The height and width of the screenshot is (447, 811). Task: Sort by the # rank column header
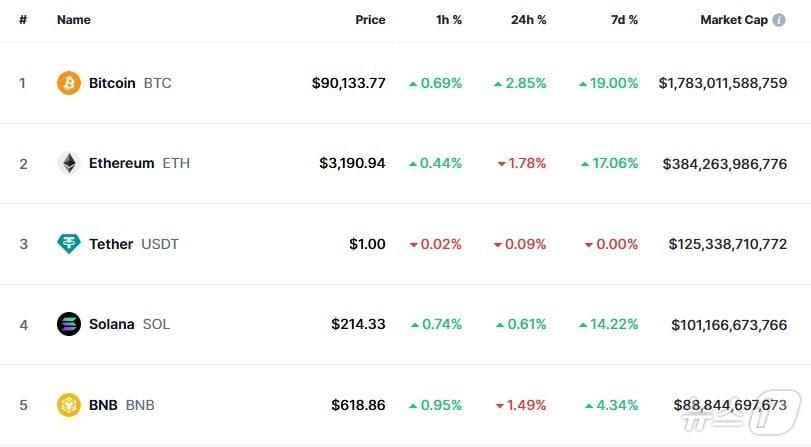pos(23,20)
